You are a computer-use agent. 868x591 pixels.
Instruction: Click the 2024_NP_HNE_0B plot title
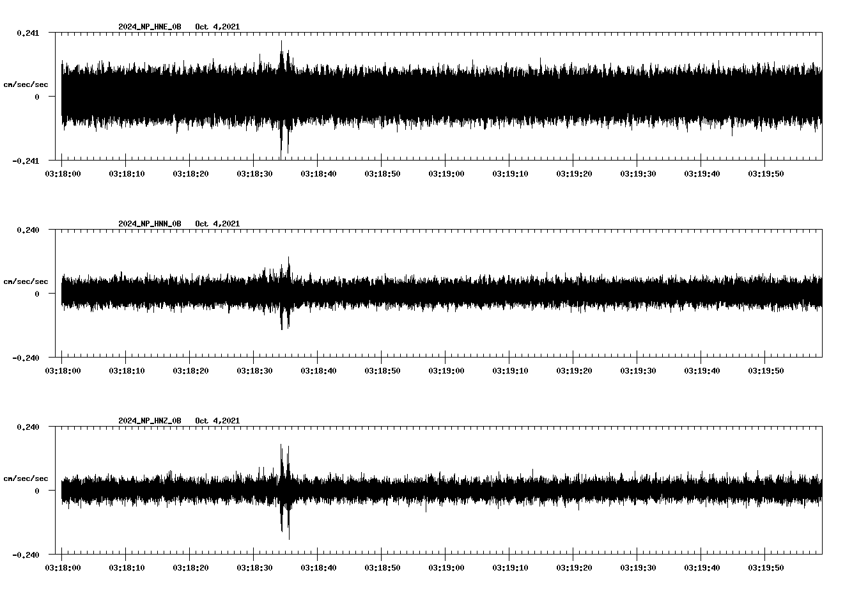point(150,27)
